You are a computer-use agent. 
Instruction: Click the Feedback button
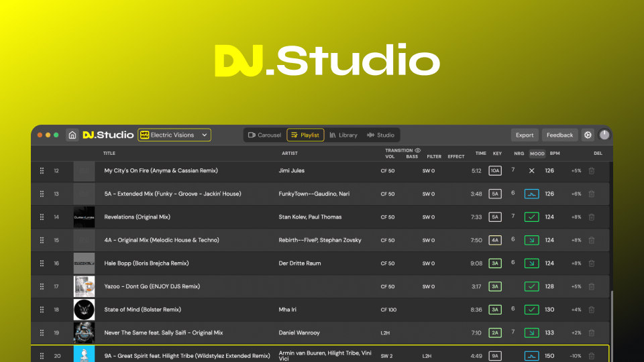[x=559, y=135]
